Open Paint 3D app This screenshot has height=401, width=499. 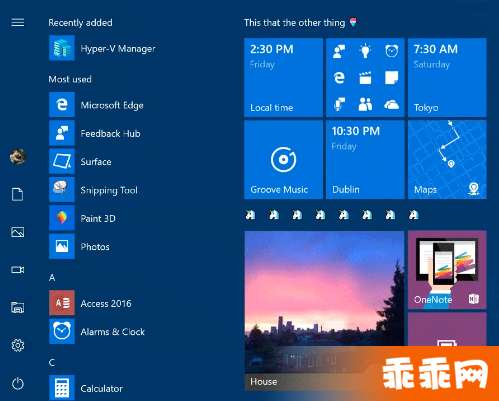click(x=83, y=218)
